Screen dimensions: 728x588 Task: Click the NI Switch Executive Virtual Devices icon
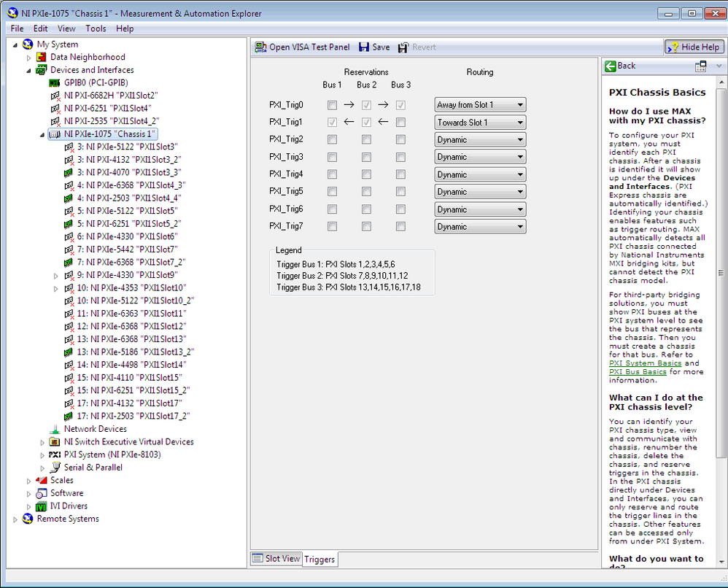click(x=55, y=441)
